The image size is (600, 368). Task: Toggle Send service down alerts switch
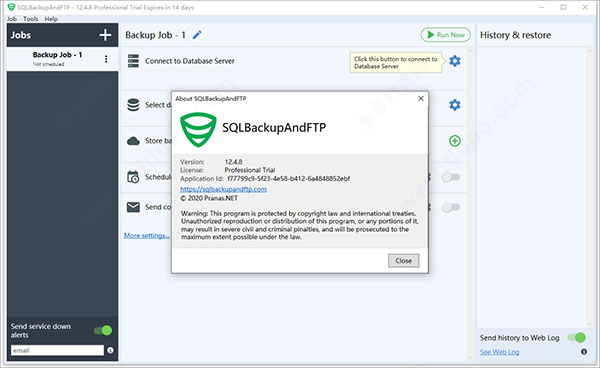click(x=103, y=330)
